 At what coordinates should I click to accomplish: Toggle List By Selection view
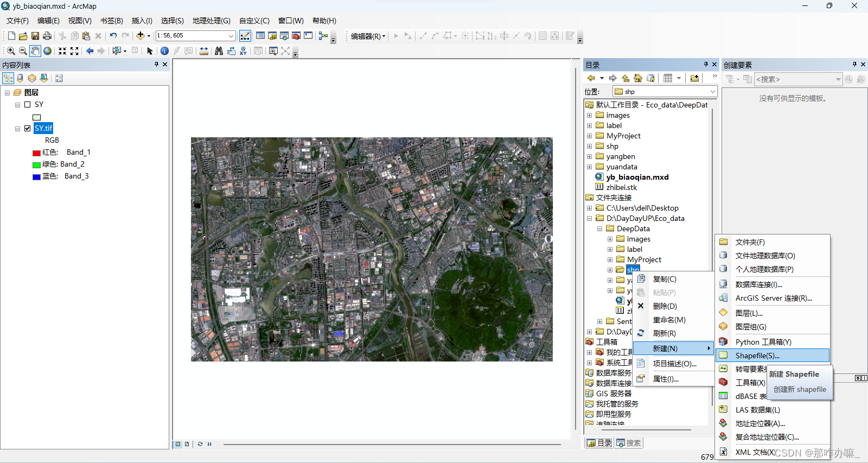44,78
